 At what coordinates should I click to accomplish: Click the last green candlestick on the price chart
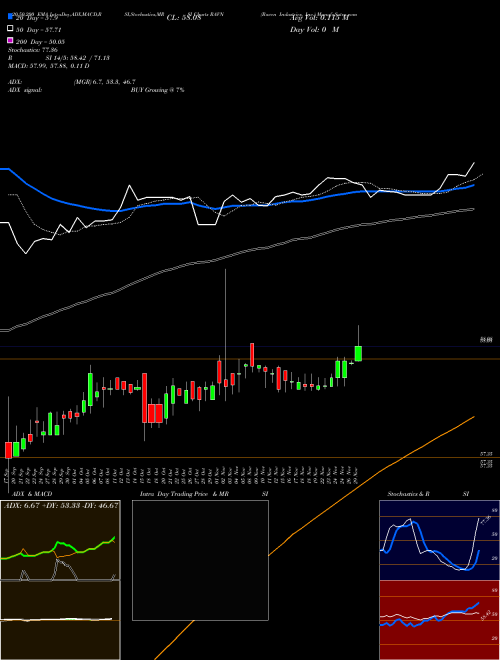[x=358, y=354]
